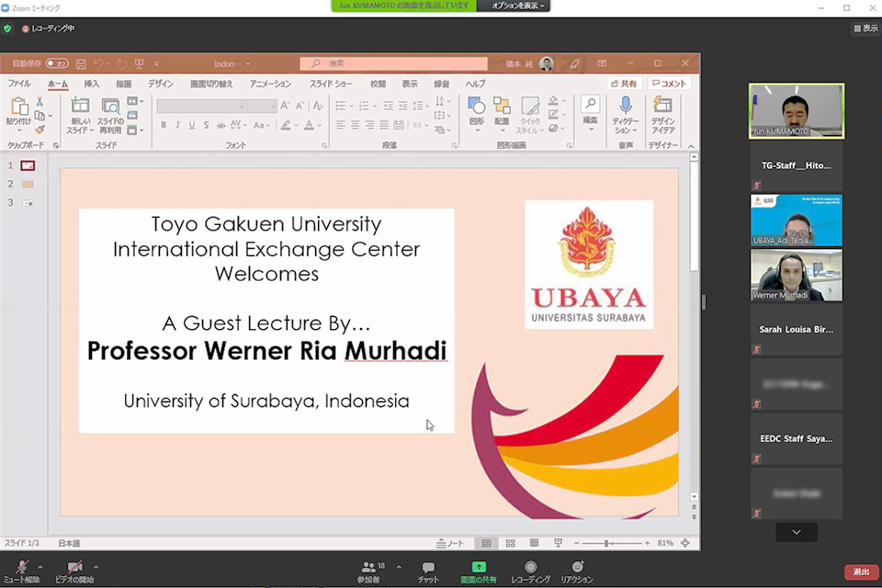
Task: Click the Format Painter brush icon
Action: point(40,130)
